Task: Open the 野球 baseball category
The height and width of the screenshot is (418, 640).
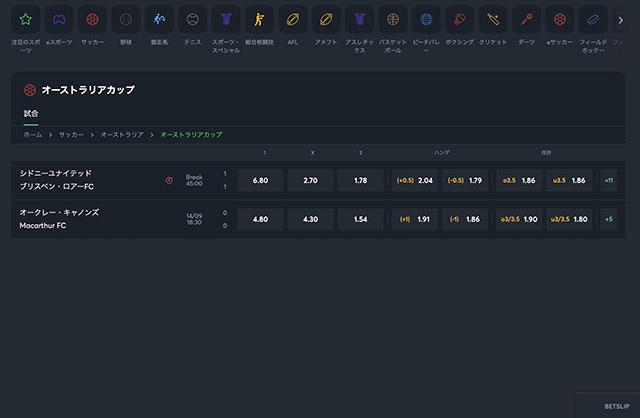Action: [x=125, y=19]
